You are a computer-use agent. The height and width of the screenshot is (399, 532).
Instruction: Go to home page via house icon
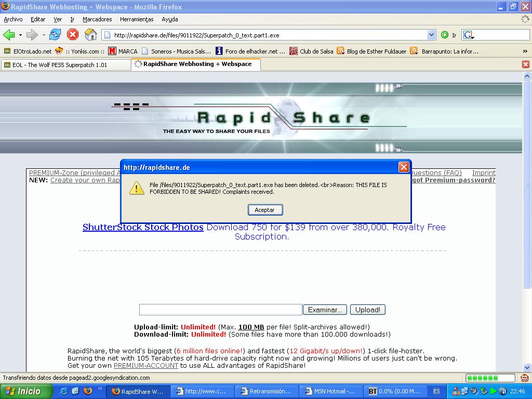click(x=90, y=35)
